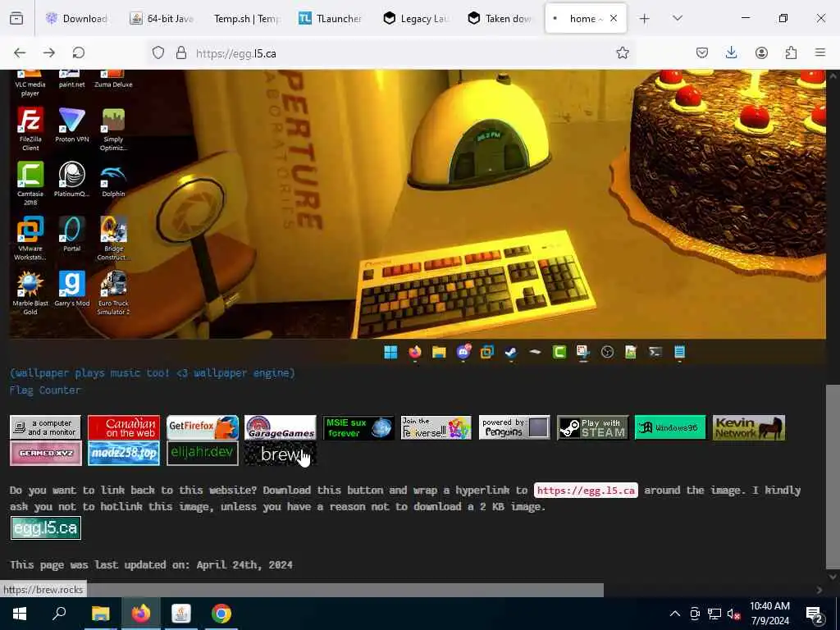
Task: Open File Explorer from the taskbar
Action: (x=100, y=614)
